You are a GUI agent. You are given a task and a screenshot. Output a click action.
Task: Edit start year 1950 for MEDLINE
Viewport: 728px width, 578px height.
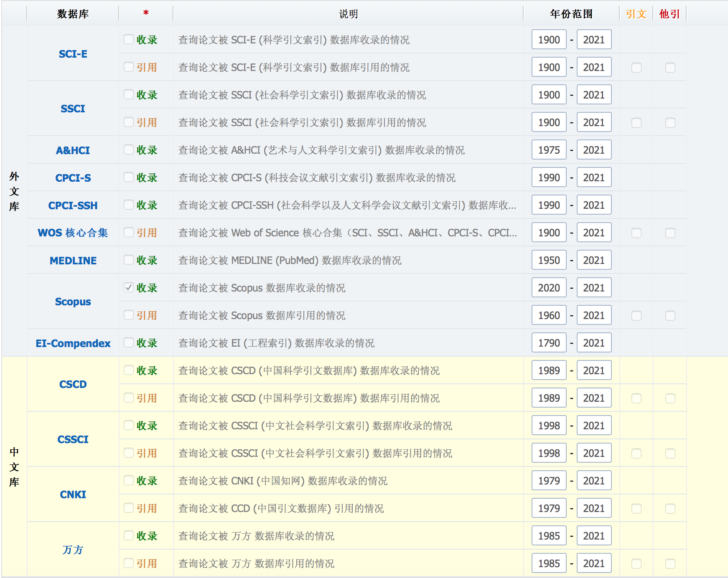[x=549, y=260]
